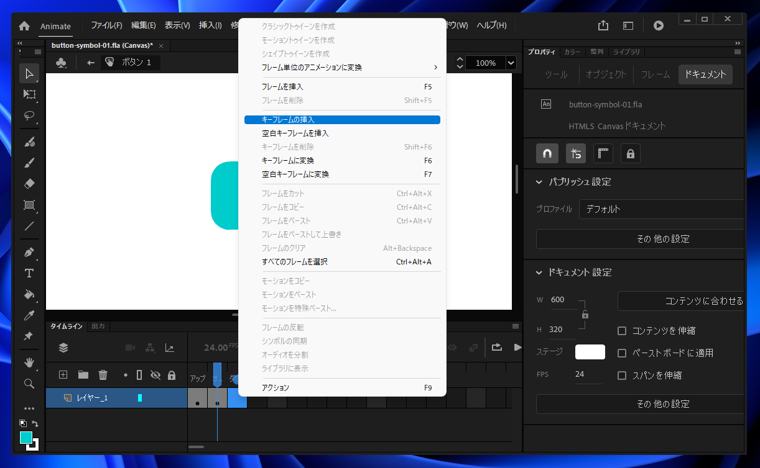760x468 pixels.
Task: Click the timeline graph editor icon
Action: 169,348
